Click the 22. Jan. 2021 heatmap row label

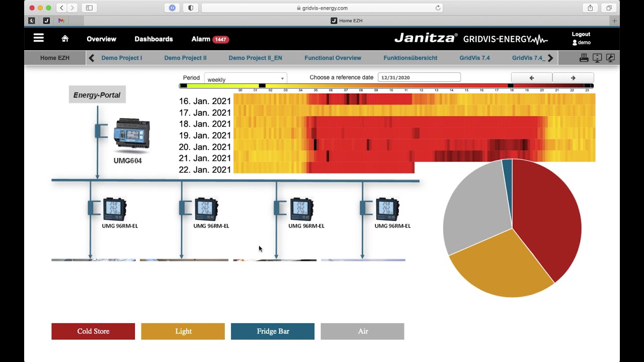(x=205, y=170)
